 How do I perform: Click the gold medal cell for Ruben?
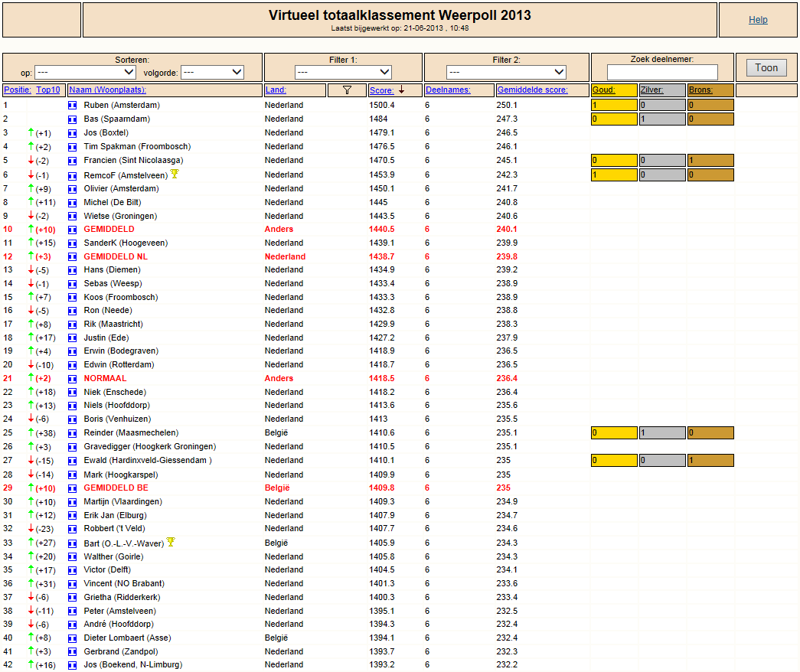click(x=614, y=105)
